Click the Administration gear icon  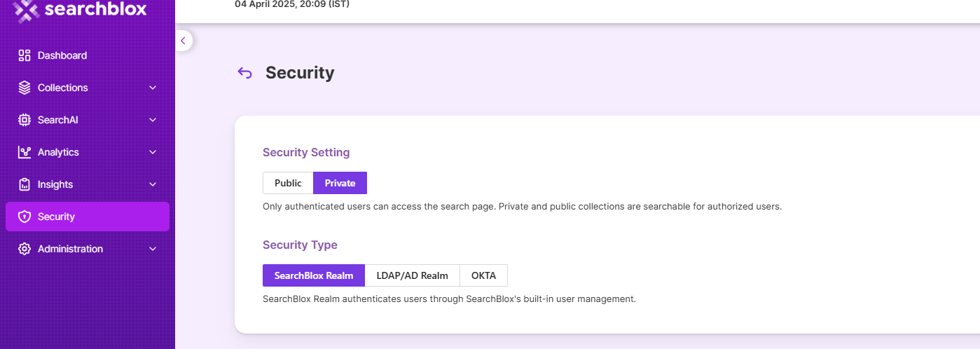pyautogui.click(x=25, y=249)
